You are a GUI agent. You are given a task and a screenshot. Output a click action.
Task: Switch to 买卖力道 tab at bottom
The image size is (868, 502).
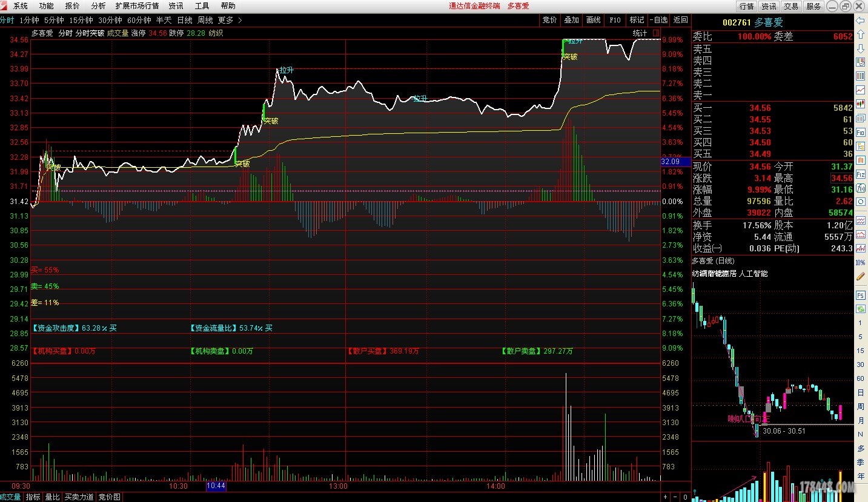[79, 497]
